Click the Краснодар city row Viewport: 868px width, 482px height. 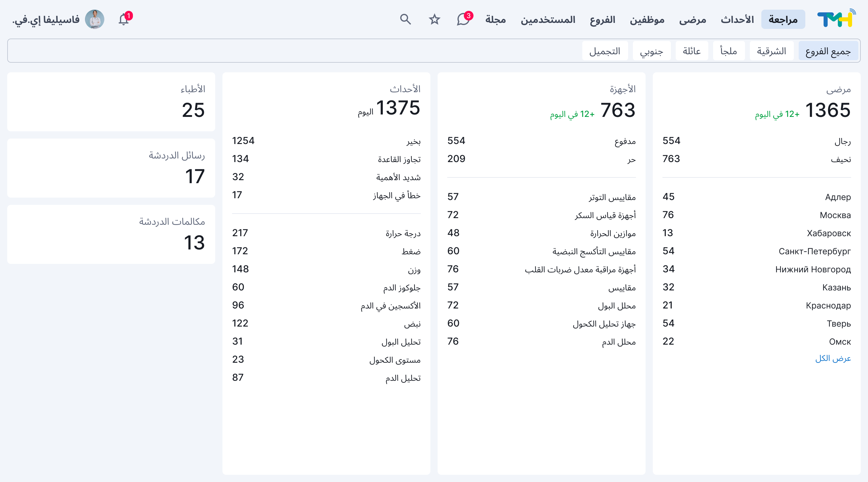[x=756, y=305]
